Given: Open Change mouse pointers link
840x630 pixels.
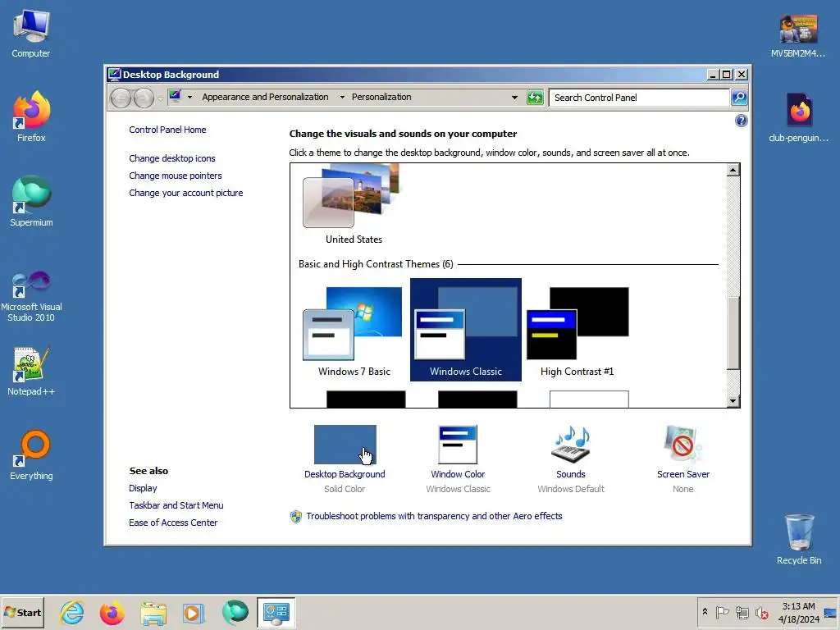Looking at the screenshot, I should point(176,176).
